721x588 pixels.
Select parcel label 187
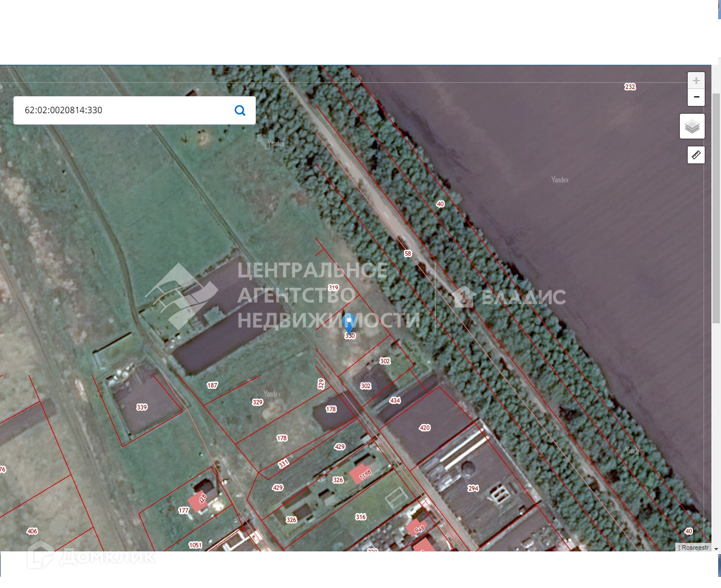(x=212, y=385)
